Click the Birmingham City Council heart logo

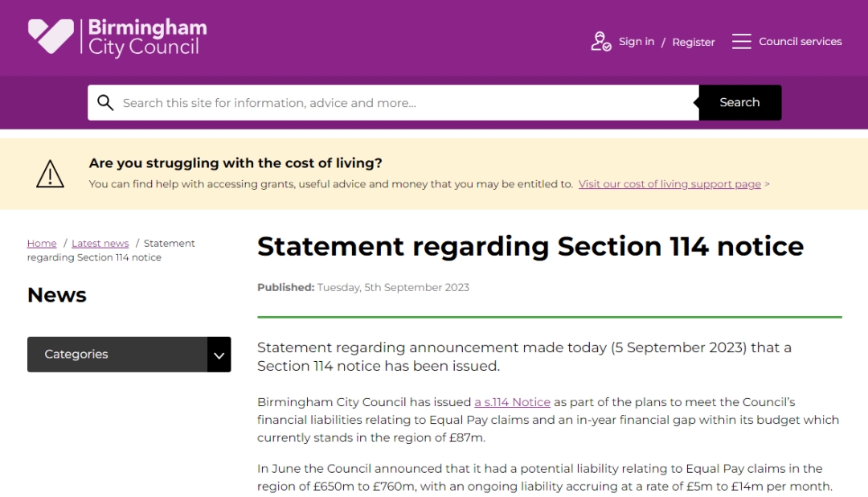tap(51, 37)
